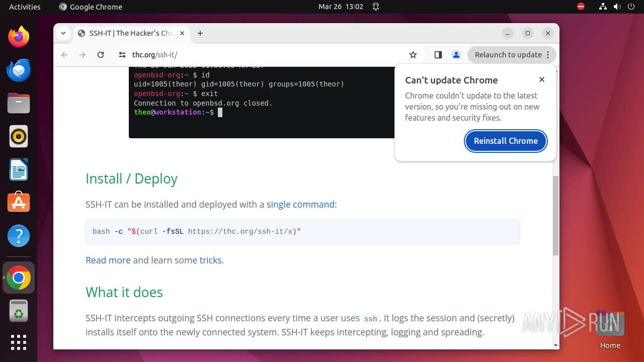The image size is (644, 362).
Task: Open the Help icon in the dock
Action: click(x=19, y=236)
